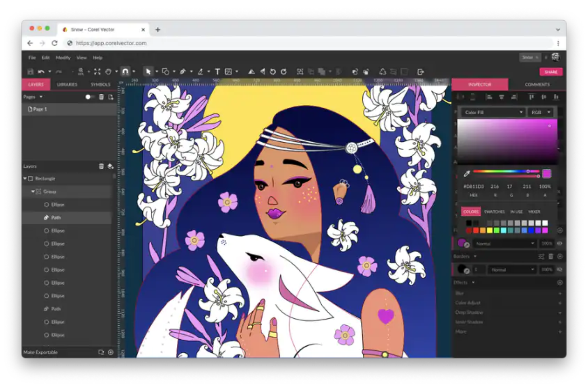Switch to the Comments tab
The height and width of the screenshot is (392, 588).
(537, 84)
